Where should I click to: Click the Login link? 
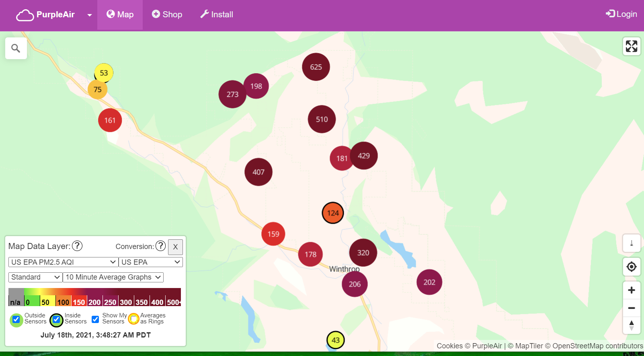[x=621, y=14]
